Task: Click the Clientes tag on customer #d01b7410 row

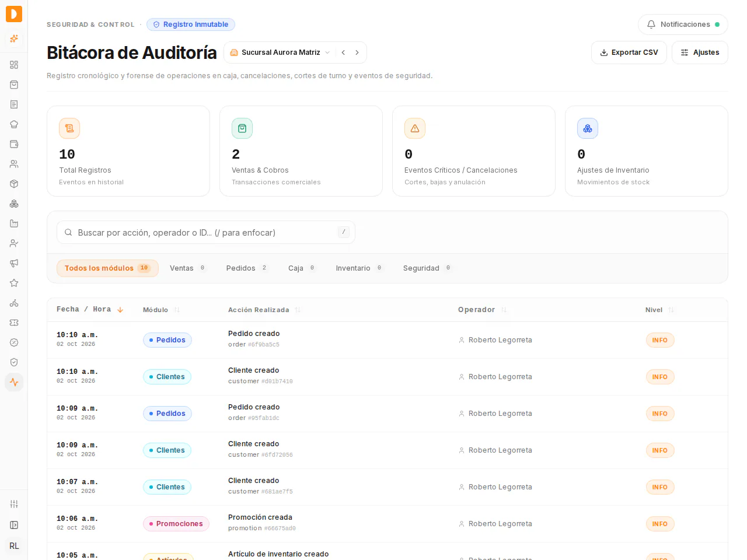Action: click(x=167, y=377)
